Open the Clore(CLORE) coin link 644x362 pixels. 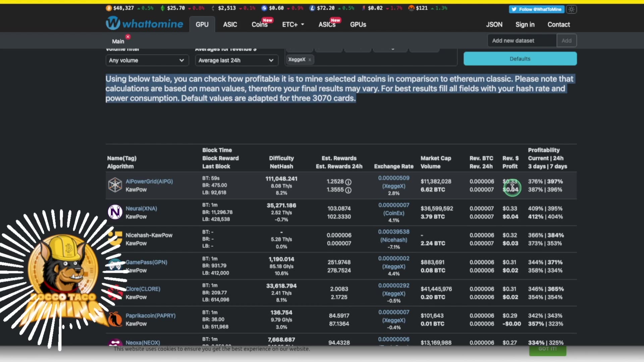tap(143, 289)
